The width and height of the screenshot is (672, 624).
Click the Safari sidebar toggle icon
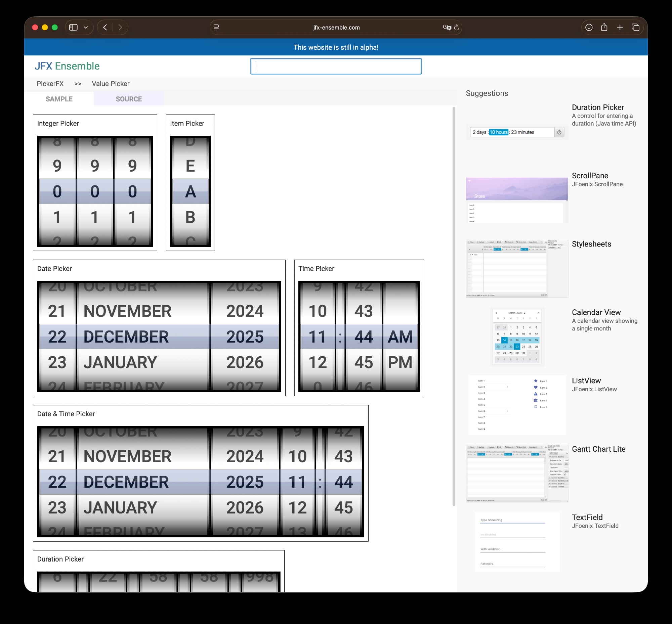tap(73, 27)
